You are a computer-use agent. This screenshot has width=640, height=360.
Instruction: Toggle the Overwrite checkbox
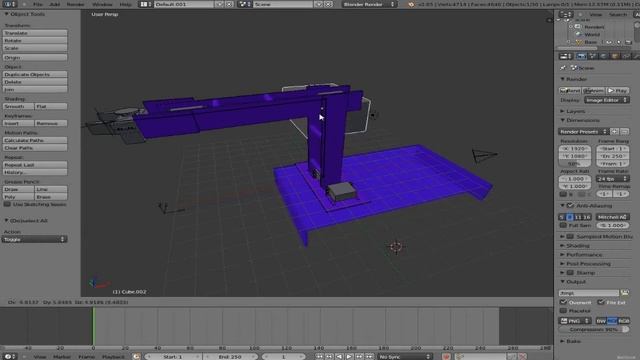563,302
